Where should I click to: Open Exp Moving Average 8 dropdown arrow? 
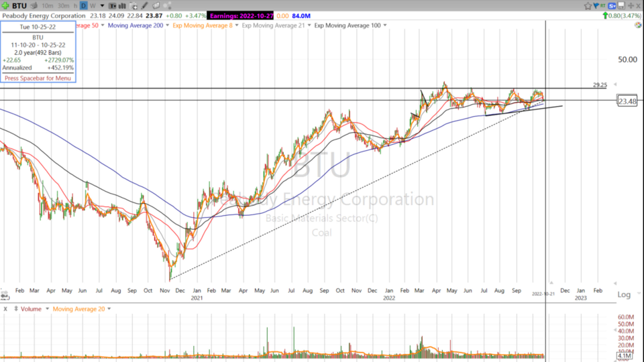(x=237, y=25)
